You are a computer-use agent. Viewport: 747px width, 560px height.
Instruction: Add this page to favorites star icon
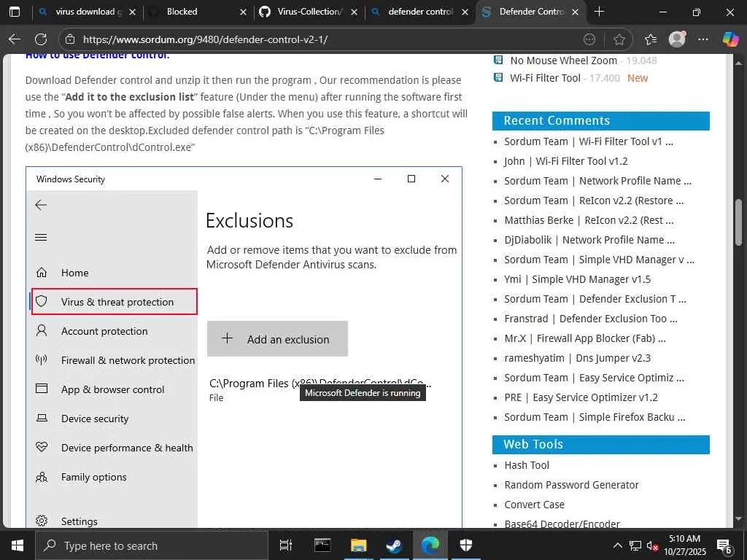[619, 39]
